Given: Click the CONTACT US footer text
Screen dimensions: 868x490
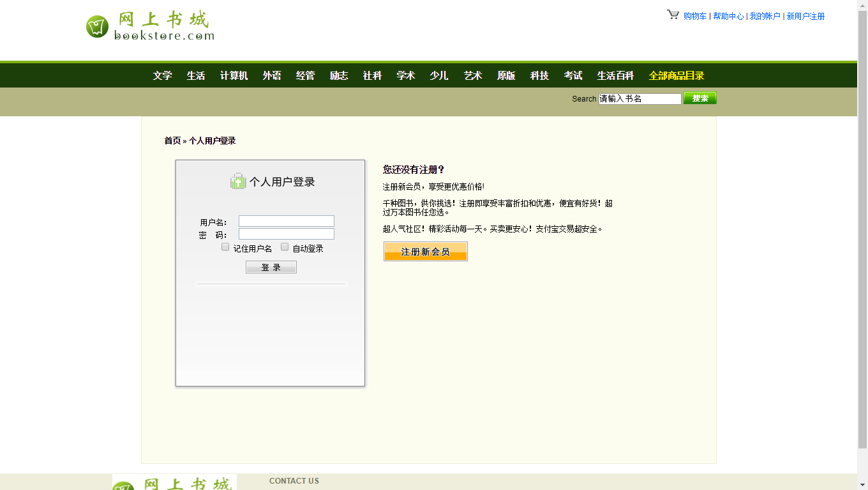Looking at the screenshot, I should pyautogui.click(x=294, y=481).
